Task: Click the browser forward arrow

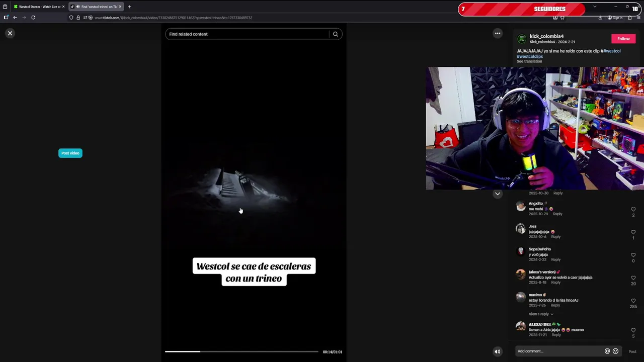Action: pos(24,18)
